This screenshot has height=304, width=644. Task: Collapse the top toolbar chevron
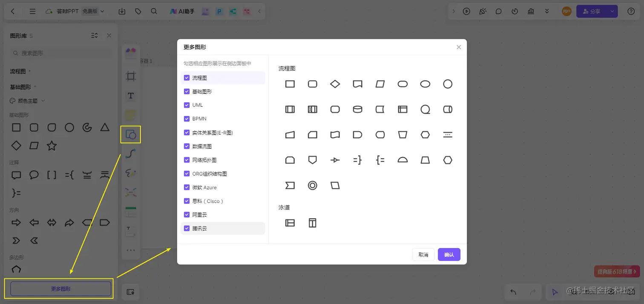(259, 12)
